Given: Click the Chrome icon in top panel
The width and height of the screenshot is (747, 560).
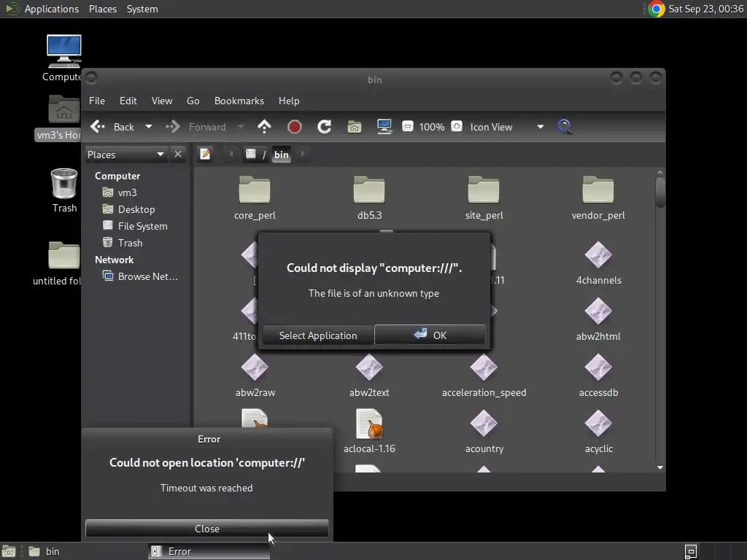Looking at the screenshot, I should [657, 9].
